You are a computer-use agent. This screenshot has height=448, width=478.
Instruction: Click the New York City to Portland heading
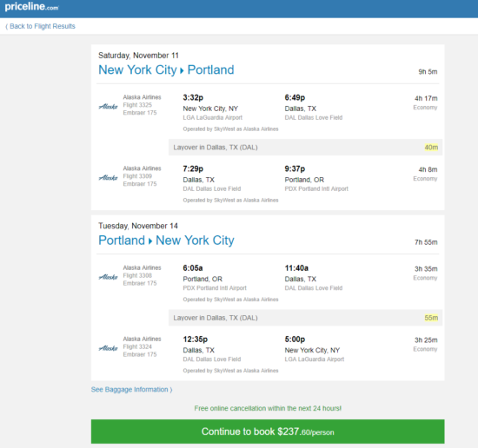pos(166,69)
